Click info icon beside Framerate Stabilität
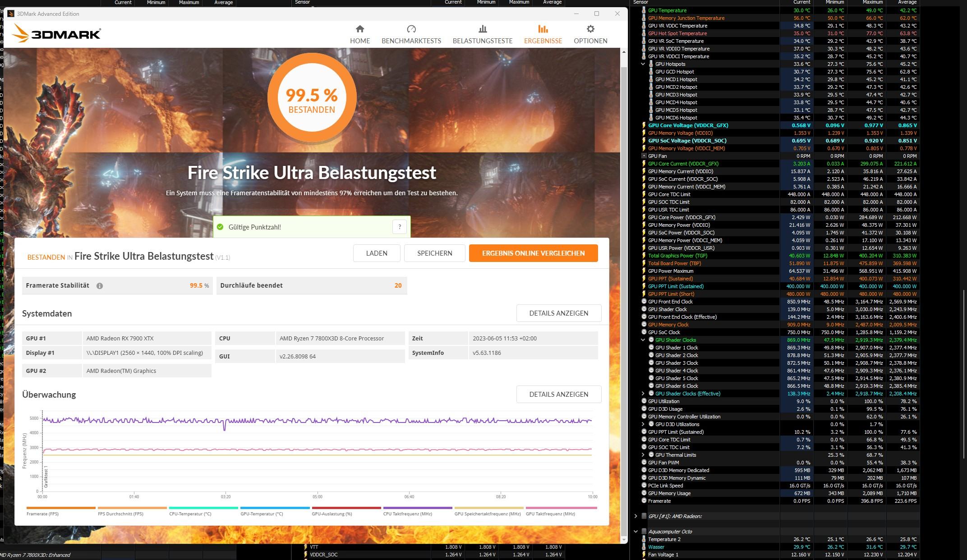 click(100, 286)
